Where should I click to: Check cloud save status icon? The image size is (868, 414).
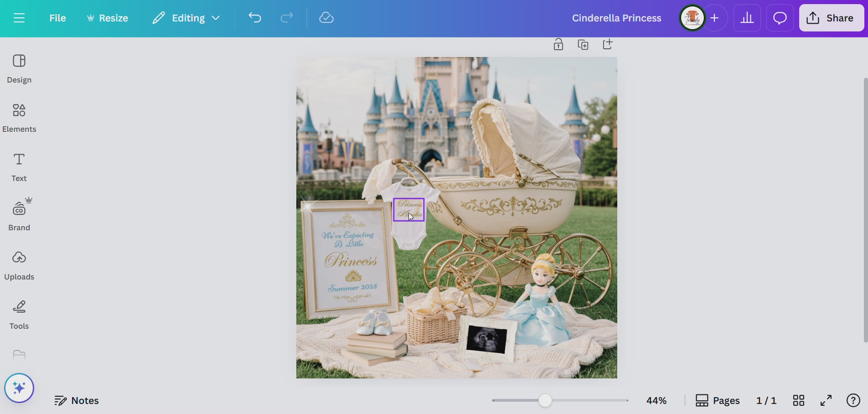pos(326,18)
